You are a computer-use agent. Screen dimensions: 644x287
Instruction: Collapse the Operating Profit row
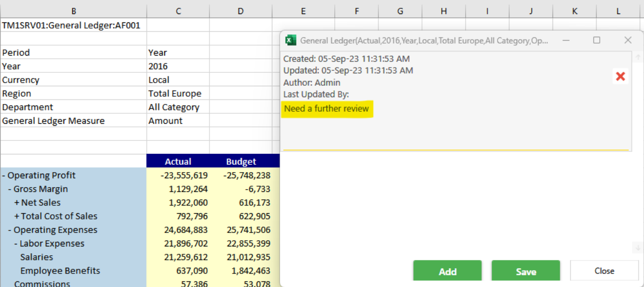(4, 176)
